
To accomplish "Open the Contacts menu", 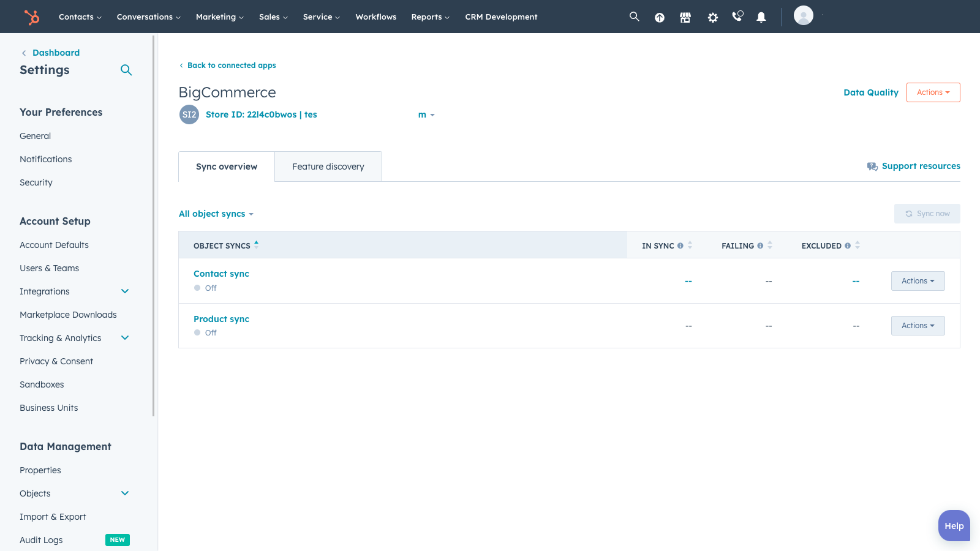I will (80, 17).
